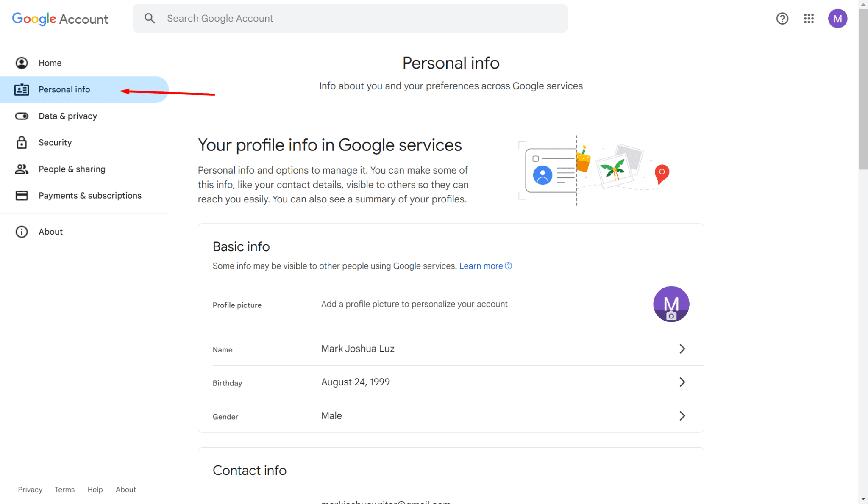
Task: Click Privacy link at page bottom
Action: pyautogui.click(x=30, y=489)
